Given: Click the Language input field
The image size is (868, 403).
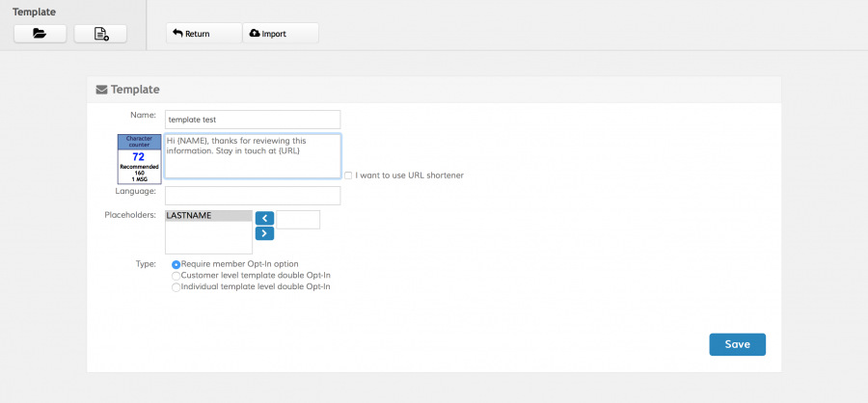Looking at the screenshot, I should click(x=253, y=196).
